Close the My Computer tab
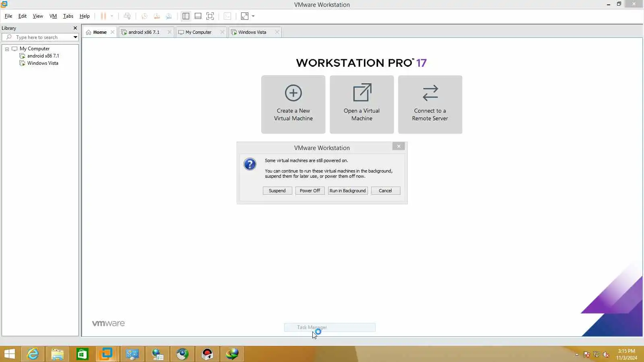This screenshot has height=362, width=644. pyautogui.click(x=222, y=32)
